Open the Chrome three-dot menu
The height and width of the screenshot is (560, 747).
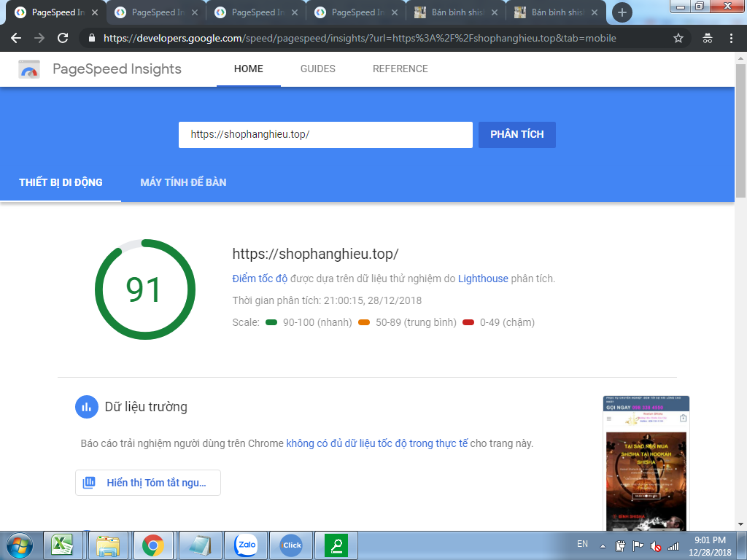731,38
